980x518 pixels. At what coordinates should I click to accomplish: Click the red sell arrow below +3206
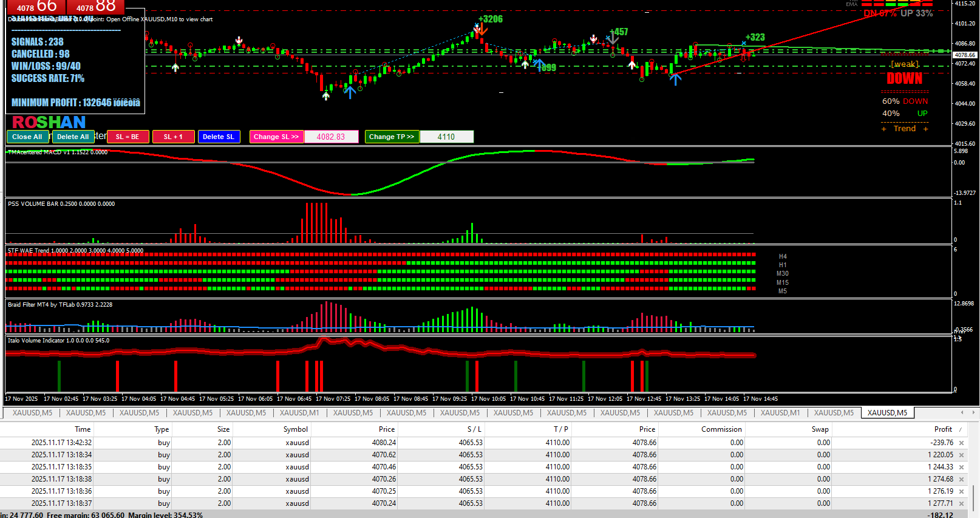[x=483, y=30]
